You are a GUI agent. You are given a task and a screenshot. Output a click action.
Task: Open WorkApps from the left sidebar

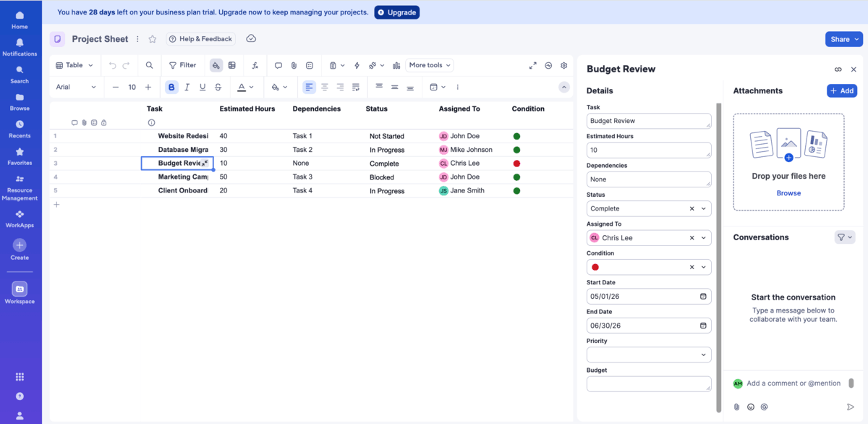pos(20,219)
